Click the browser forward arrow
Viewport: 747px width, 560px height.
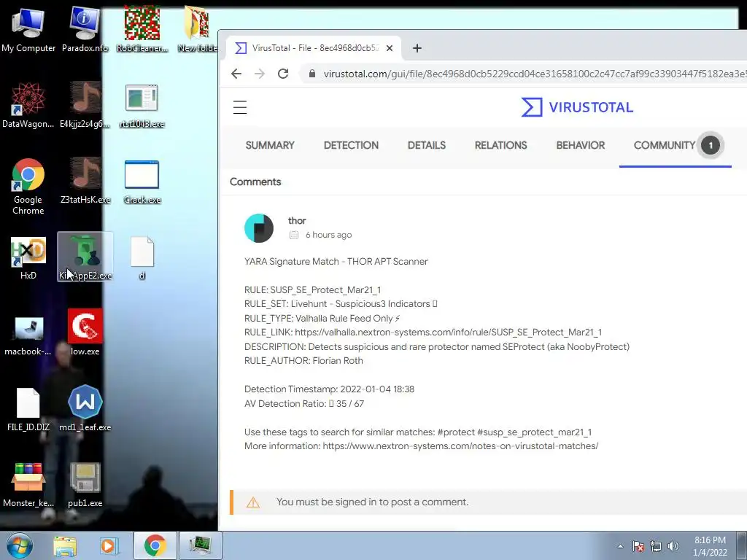point(259,74)
